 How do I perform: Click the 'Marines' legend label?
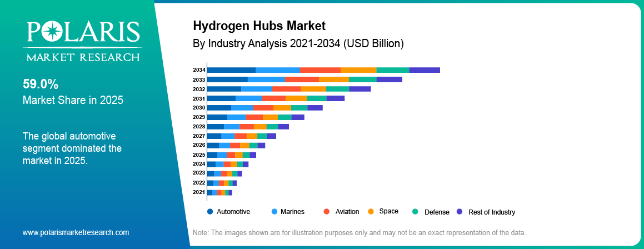pos(292,212)
